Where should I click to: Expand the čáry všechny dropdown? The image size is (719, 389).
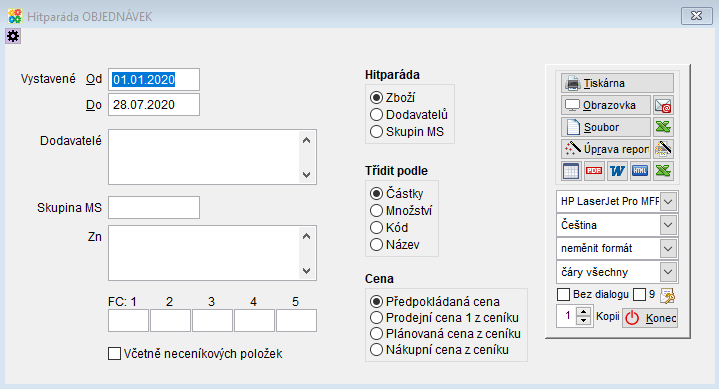click(x=668, y=272)
